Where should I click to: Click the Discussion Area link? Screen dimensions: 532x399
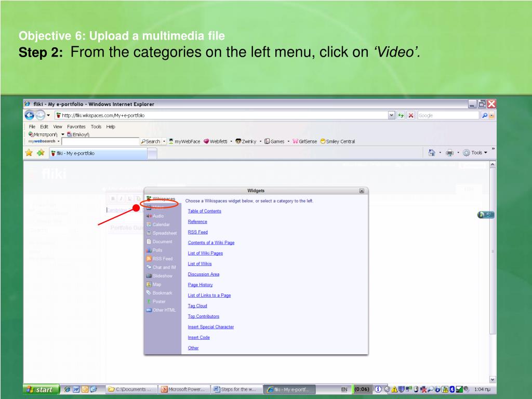pyautogui.click(x=204, y=274)
